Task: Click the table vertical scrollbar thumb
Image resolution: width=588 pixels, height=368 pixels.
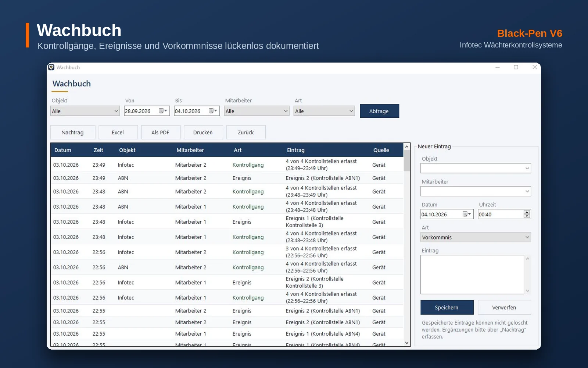Action: [x=407, y=161]
